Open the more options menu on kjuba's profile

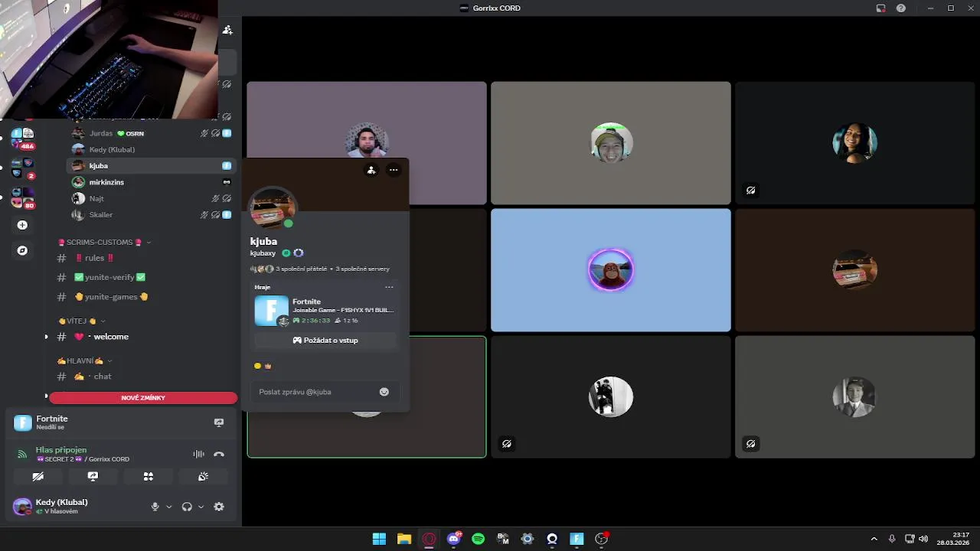(394, 170)
